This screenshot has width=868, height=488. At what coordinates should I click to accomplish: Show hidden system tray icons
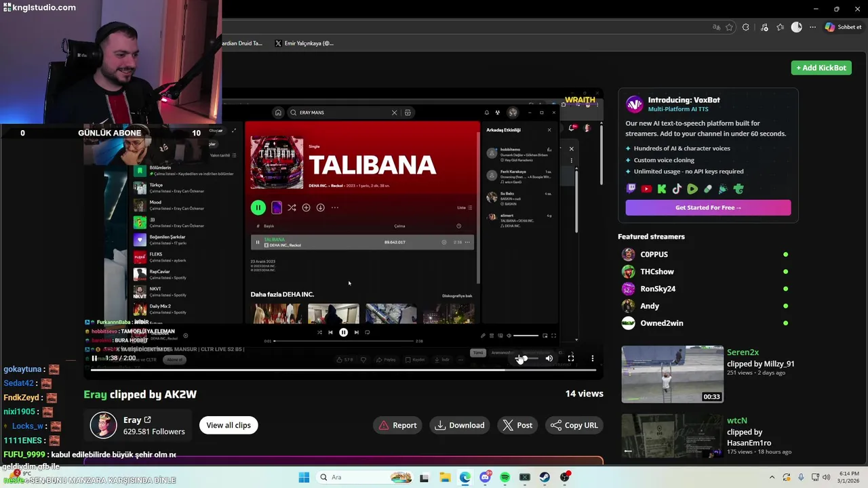tap(772, 477)
